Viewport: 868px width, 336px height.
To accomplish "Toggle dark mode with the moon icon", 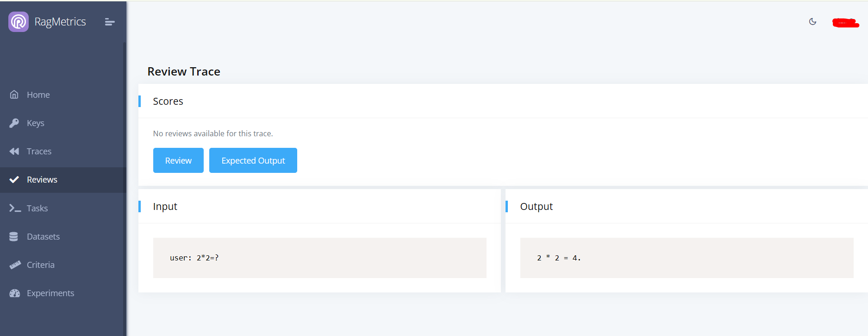I will click(x=812, y=22).
